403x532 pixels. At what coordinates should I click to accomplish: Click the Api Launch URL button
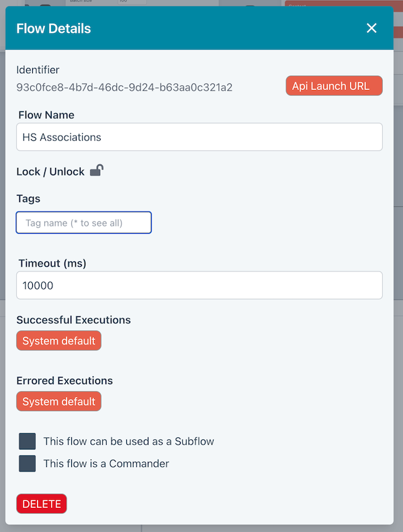[x=334, y=86]
